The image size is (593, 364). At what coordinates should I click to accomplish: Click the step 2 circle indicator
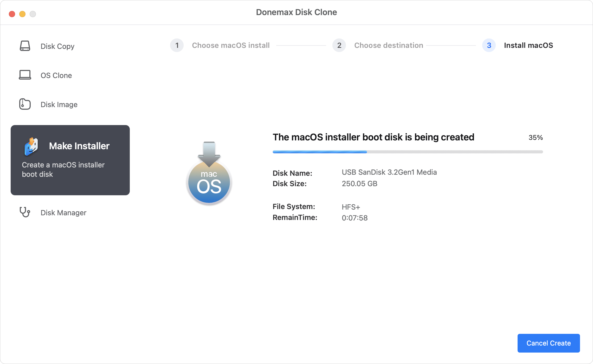pos(339,45)
